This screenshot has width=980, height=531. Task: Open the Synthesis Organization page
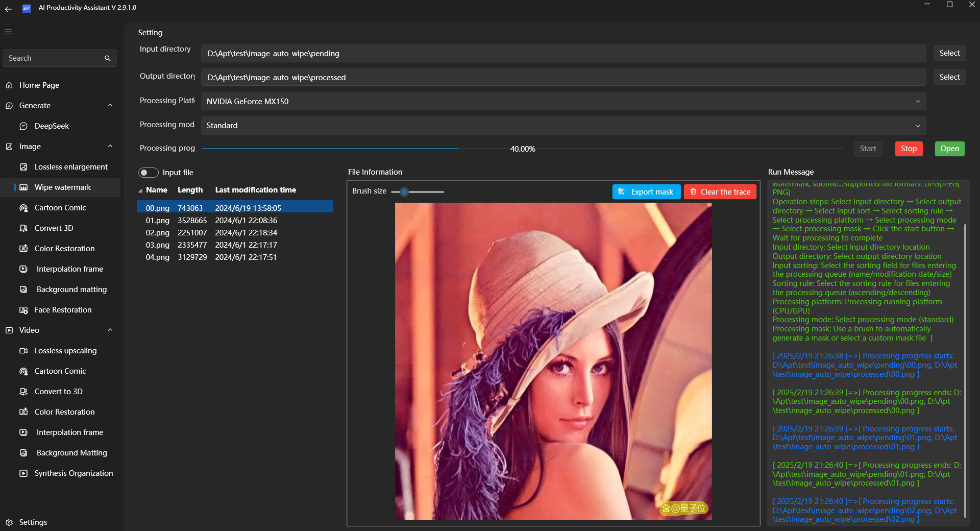coord(60,473)
